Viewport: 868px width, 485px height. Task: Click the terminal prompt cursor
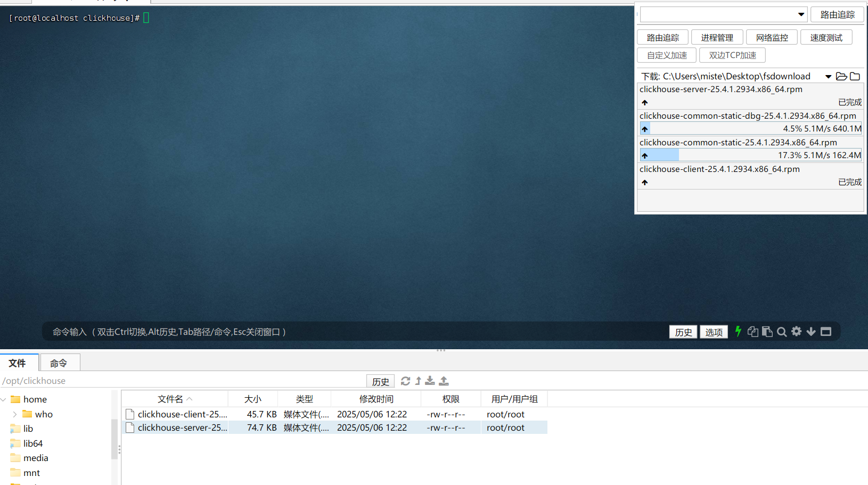point(146,18)
